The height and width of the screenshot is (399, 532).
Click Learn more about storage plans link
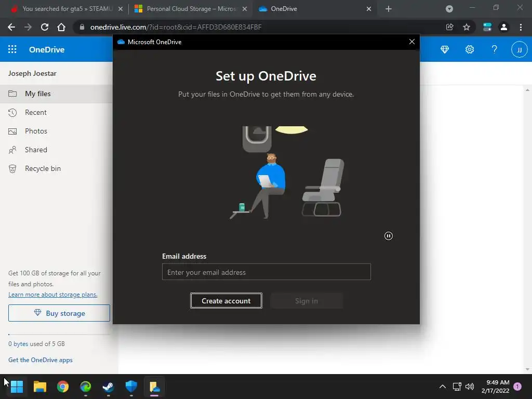(x=53, y=295)
